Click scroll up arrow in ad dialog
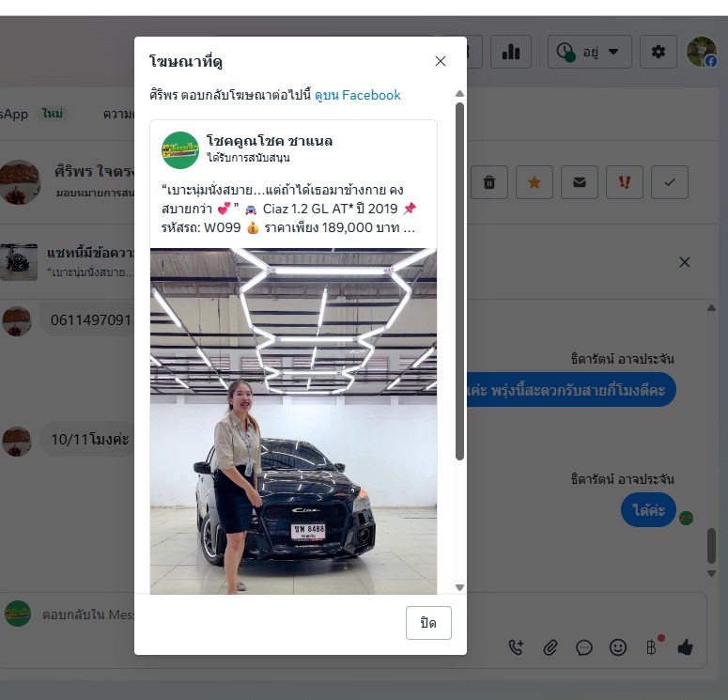Viewport: 728px width, 700px height. 459,94
